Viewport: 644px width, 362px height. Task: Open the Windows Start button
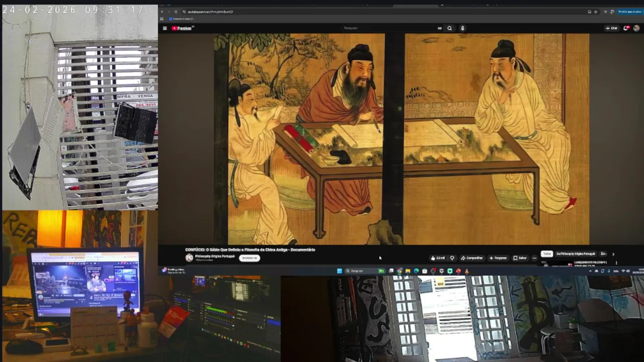click(340, 270)
